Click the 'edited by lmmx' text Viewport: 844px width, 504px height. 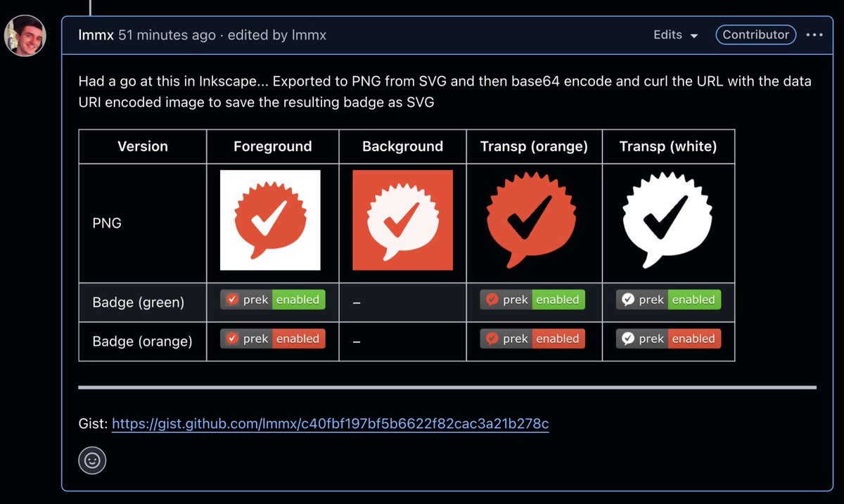pos(278,34)
